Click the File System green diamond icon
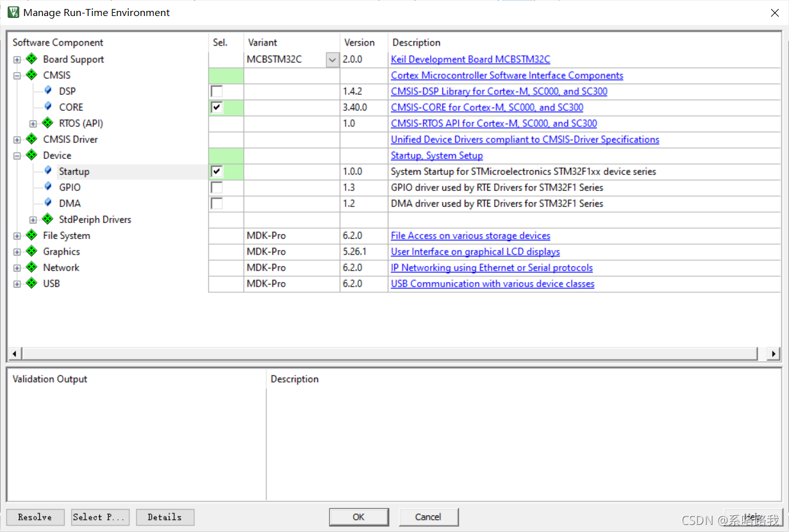The height and width of the screenshot is (532, 789). 31,235
